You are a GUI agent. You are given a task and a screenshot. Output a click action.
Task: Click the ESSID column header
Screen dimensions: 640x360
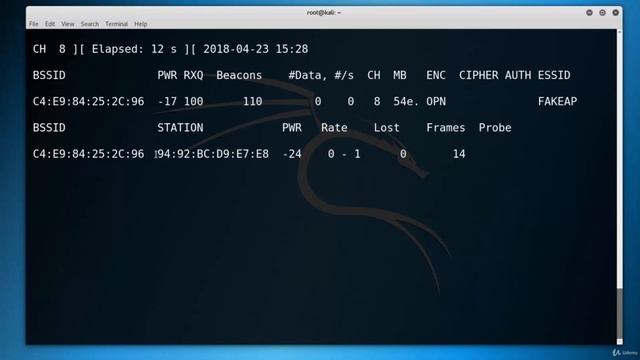point(554,76)
